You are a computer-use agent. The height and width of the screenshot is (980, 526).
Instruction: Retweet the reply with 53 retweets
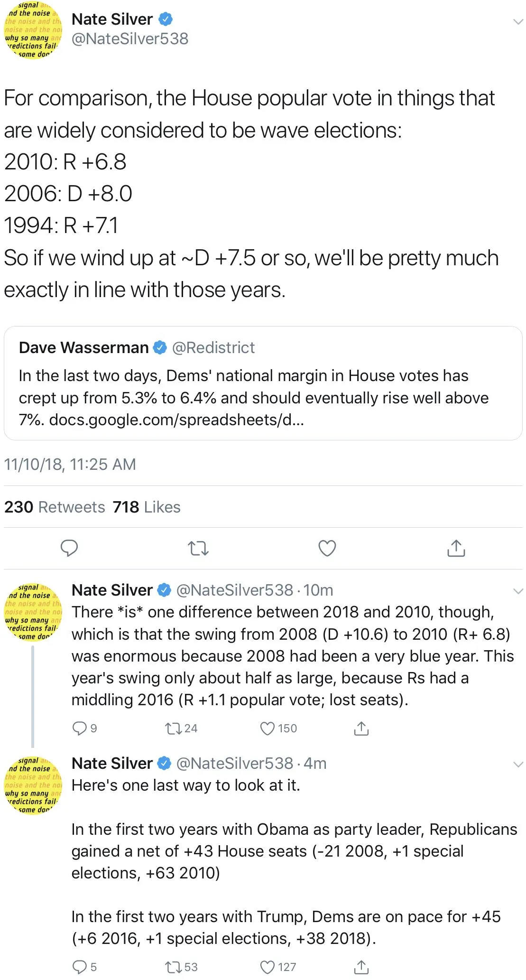point(172,967)
